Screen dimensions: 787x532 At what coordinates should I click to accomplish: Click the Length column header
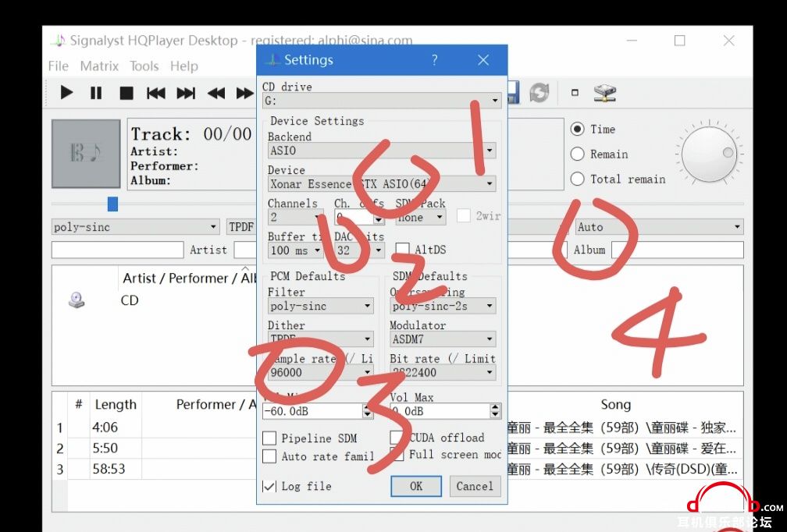(116, 405)
